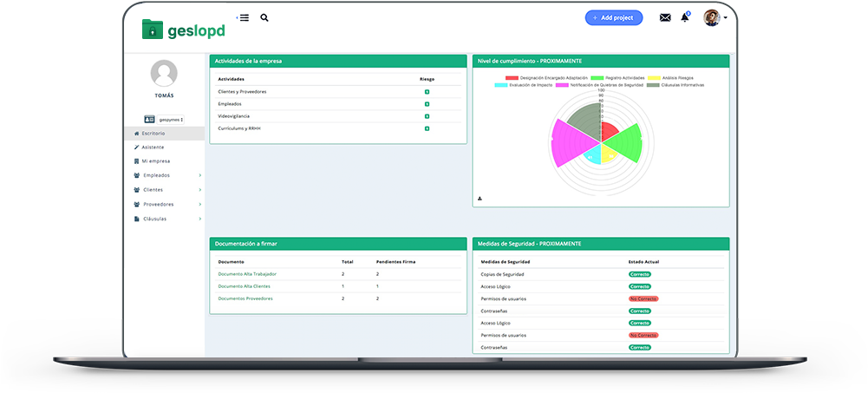This screenshot has height=393, width=868.
Task: Click the wand icon next to Asistente
Action: [137, 147]
